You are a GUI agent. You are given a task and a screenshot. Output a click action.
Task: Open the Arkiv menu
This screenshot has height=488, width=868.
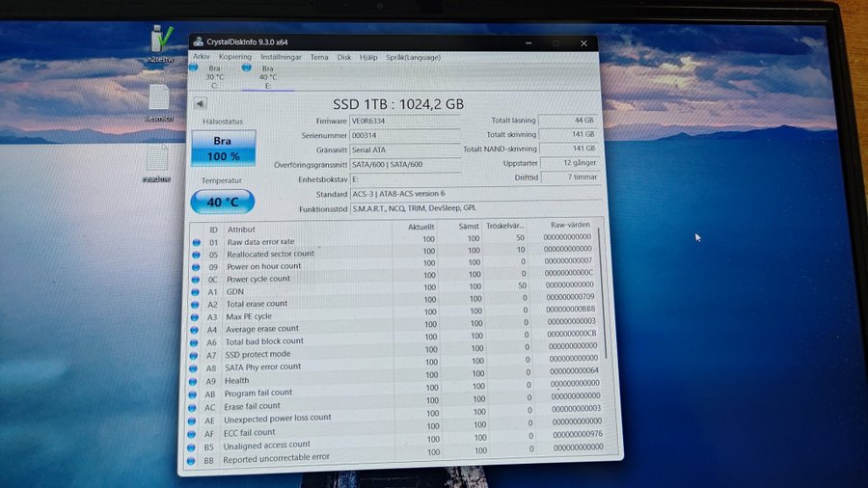(x=201, y=57)
